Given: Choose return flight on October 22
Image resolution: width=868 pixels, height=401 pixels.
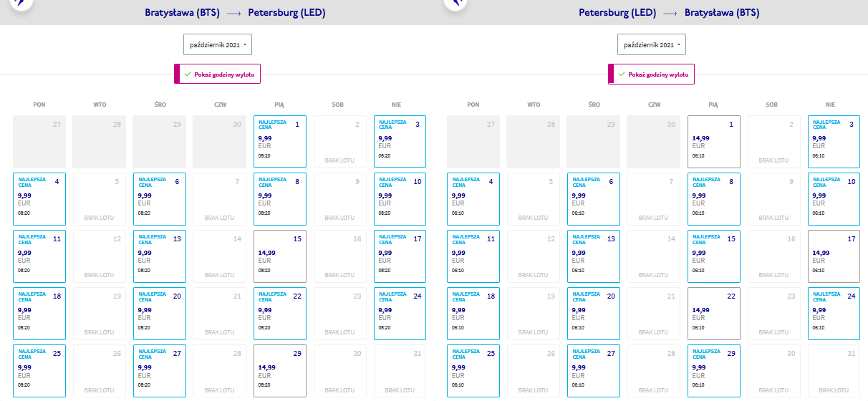Looking at the screenshot, I should click(x=713, y=314).
